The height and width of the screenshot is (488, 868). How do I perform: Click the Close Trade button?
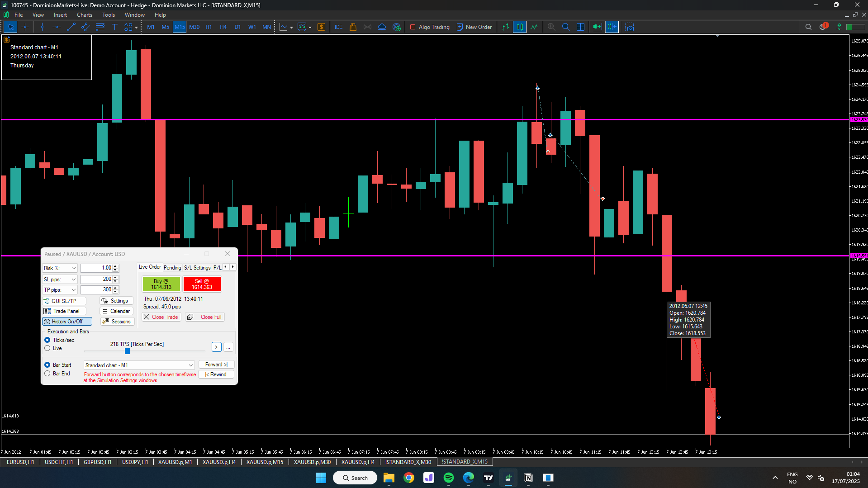click(x=161, y=317)
